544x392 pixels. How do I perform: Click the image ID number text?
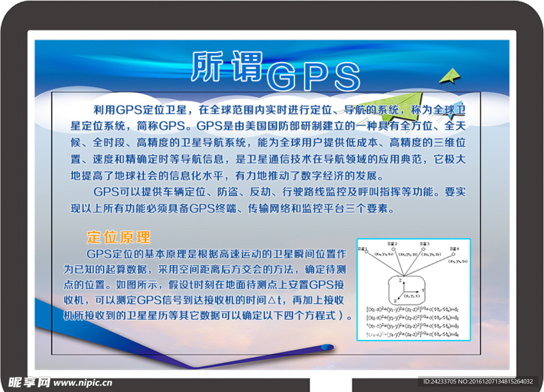pos(478,381)
